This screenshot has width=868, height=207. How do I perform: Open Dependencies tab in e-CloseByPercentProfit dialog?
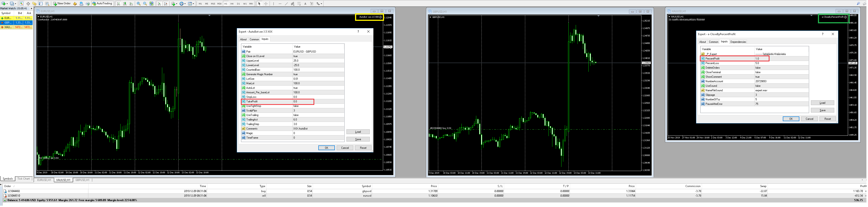click(738, 42)
